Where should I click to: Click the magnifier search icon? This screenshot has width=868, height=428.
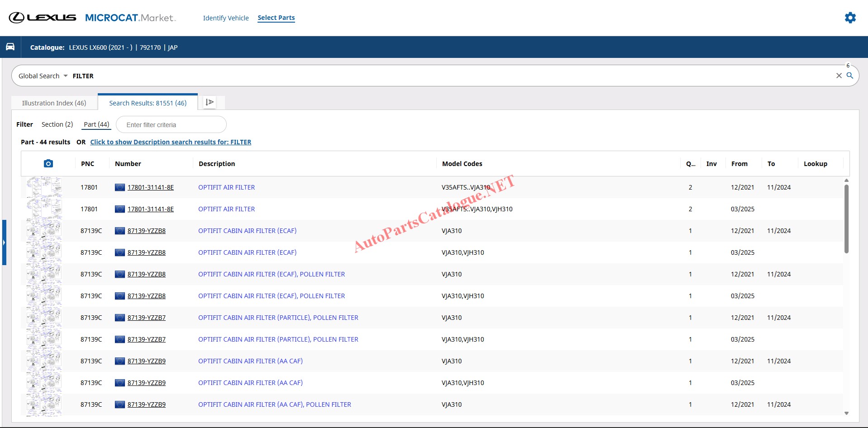coord(850,76)
